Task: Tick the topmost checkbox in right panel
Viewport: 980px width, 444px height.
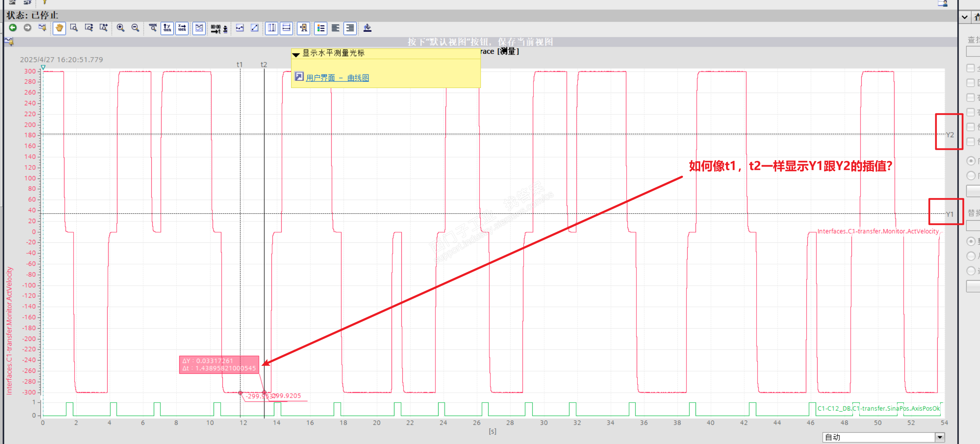Action: coord(971,68)
